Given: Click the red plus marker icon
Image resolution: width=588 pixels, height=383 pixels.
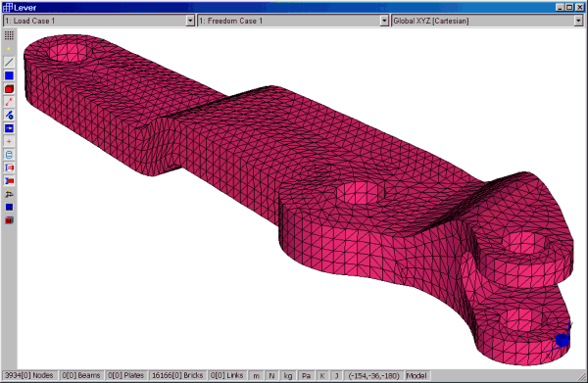Looking at the screenshot, I should (x=9, y=141).
